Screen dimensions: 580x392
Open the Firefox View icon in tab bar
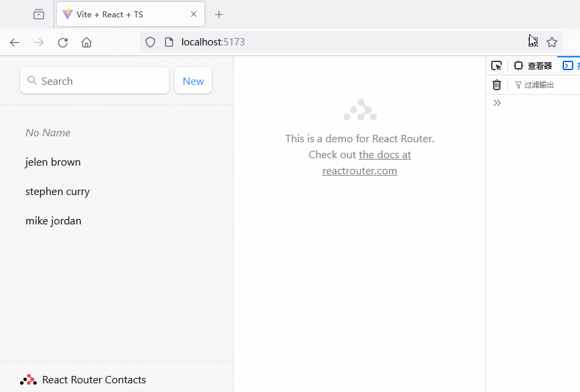tap(39, 14)
